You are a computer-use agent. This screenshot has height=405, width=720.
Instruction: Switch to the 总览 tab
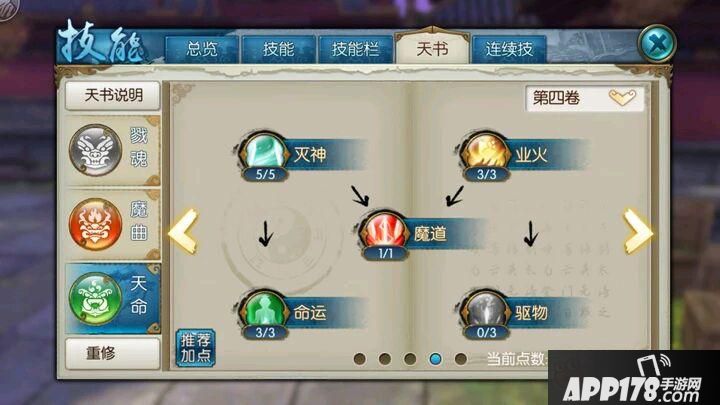[202, 49]
